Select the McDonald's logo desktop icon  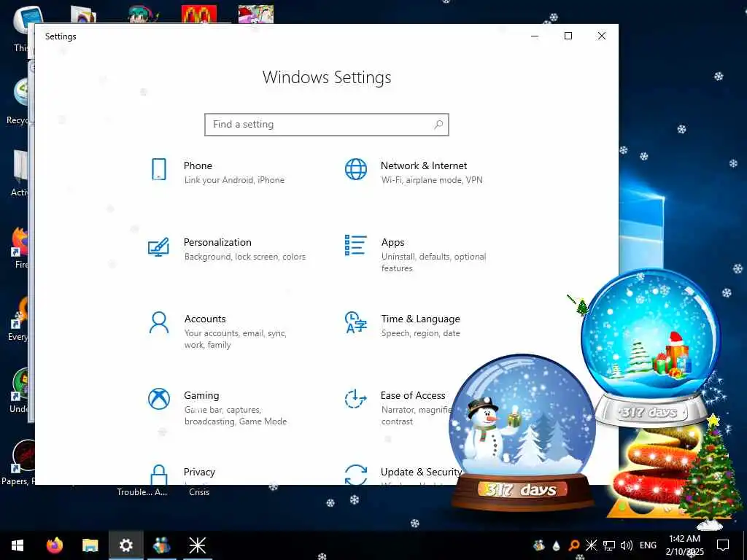(x=199, y=15)
